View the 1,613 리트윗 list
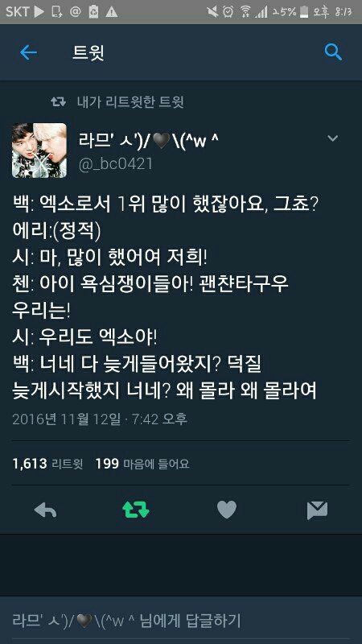 tap(47, 464)
